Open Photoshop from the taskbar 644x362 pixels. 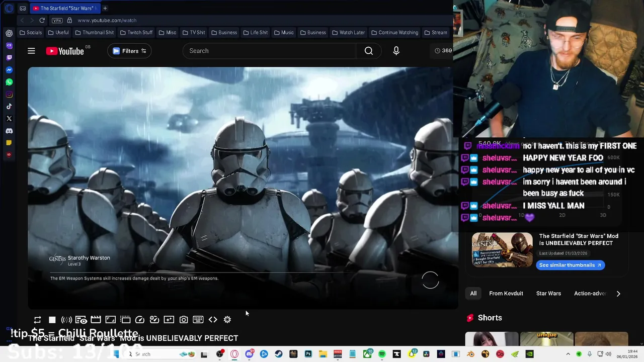[308, 354]
